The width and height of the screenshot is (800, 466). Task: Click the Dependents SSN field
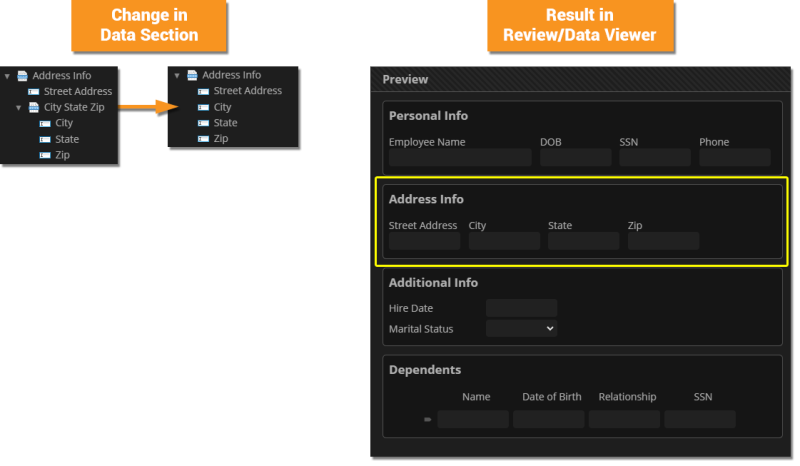click(700, 420)
